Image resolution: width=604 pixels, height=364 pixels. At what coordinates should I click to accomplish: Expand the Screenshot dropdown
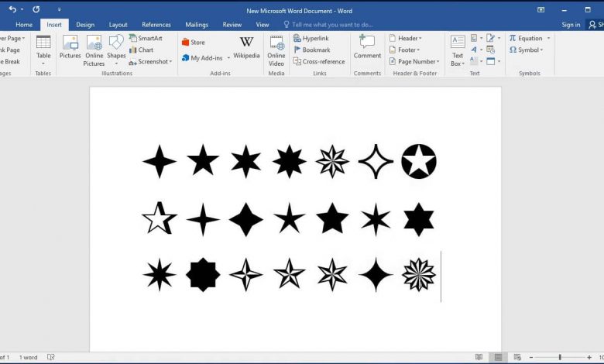point(170,62)
